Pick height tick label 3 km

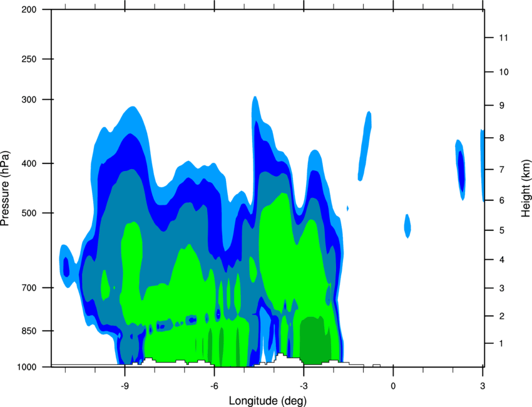click(x=502, y=288)
